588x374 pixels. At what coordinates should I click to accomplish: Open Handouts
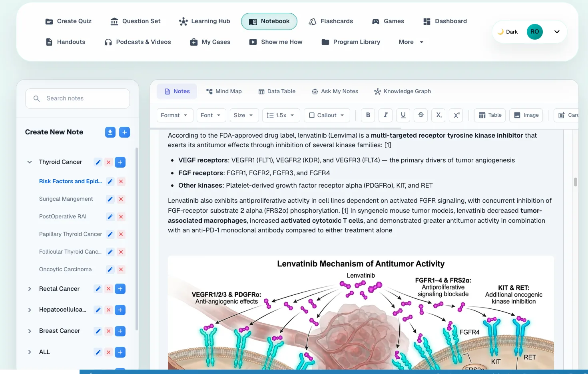pyautogui.click(x=66, y=42)
